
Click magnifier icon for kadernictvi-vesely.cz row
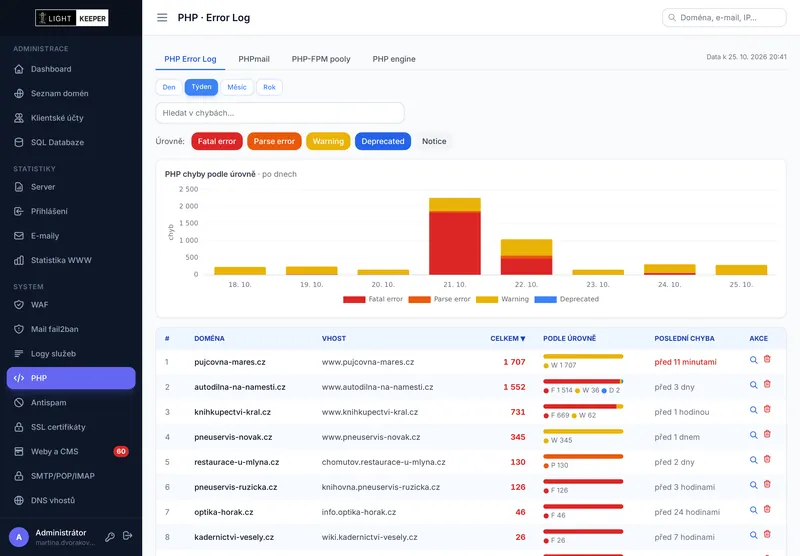click(753, 535)
